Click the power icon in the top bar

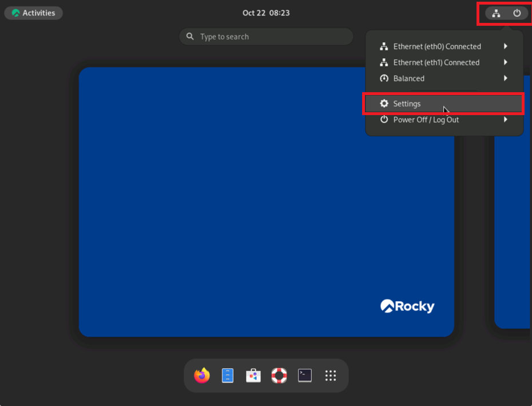tap(517, 13)
